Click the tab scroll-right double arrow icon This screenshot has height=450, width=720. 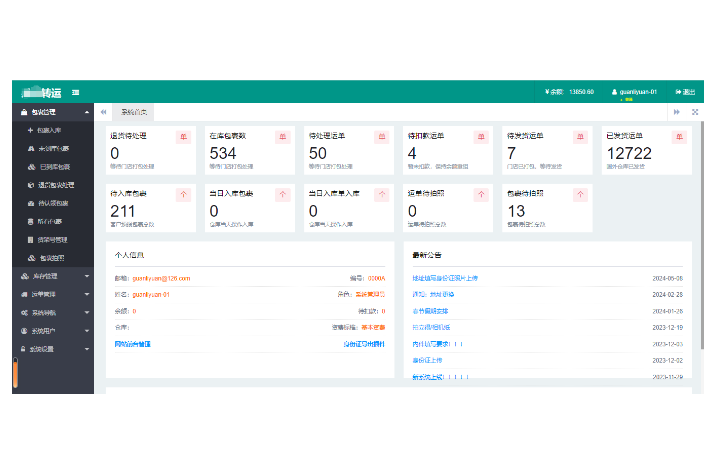pos(677,112)
